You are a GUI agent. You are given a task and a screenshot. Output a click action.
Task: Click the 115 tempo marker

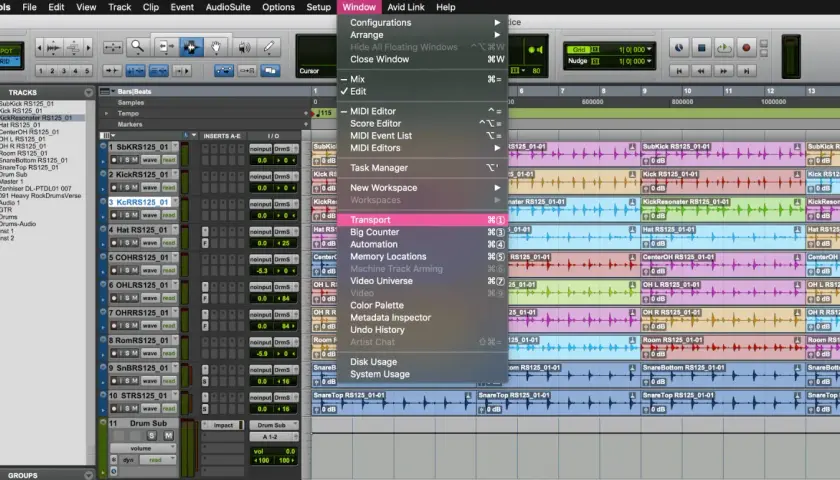click(x=324, y=113)
